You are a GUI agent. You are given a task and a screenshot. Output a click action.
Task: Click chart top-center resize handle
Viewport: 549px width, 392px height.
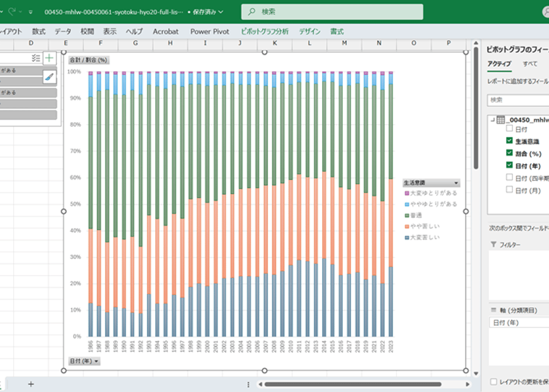(265, 52)
